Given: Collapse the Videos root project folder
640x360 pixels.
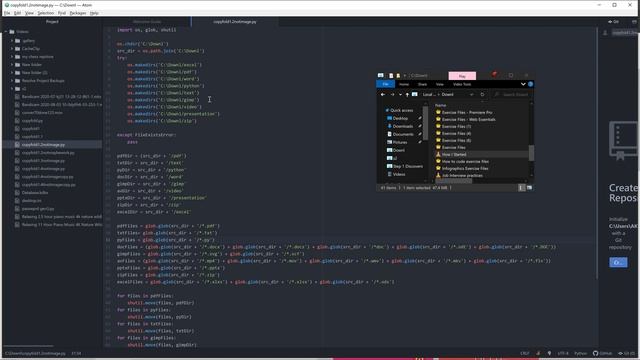Looking at the screenshot, I should [x=7, y=32].
